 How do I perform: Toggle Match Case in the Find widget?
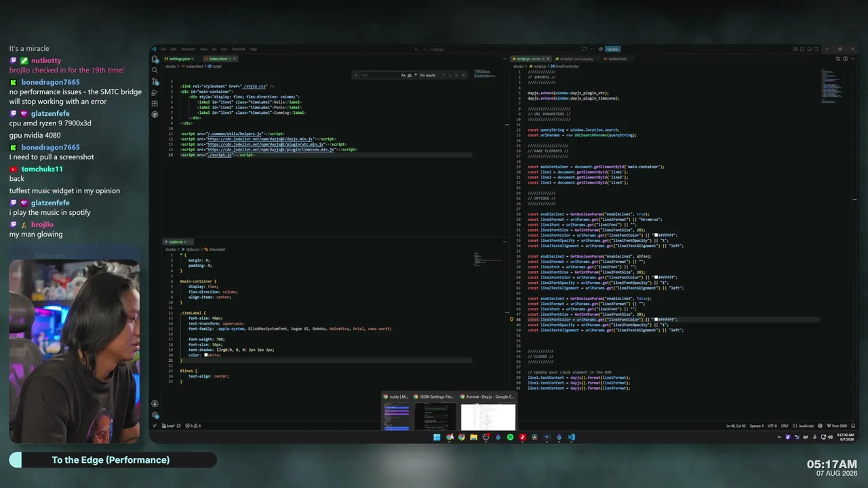[403, 75]
